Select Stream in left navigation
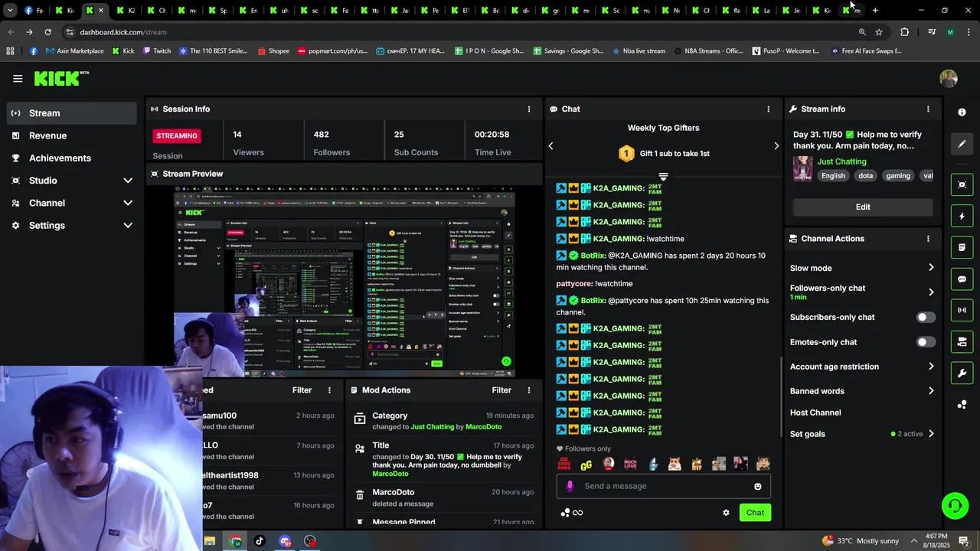This screenshot has width=980, height=551. [72, 113]
